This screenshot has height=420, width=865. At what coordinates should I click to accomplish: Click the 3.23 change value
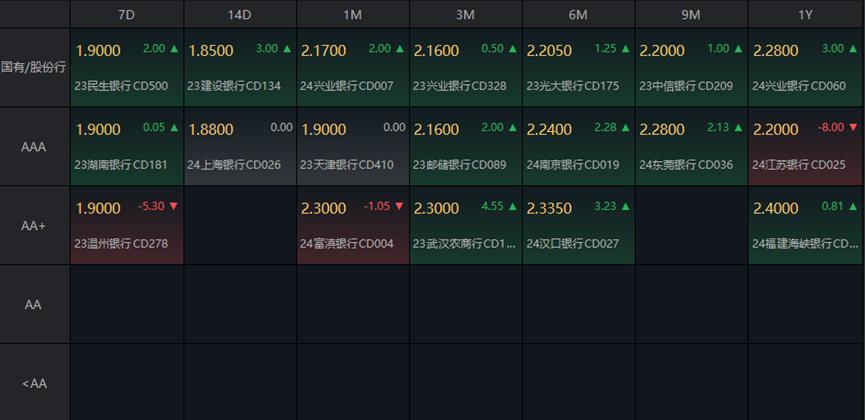(x=606, y=206)
